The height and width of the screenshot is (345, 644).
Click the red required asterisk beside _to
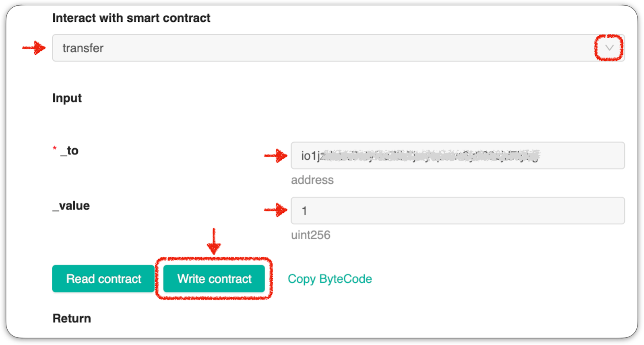coord(55,148)
